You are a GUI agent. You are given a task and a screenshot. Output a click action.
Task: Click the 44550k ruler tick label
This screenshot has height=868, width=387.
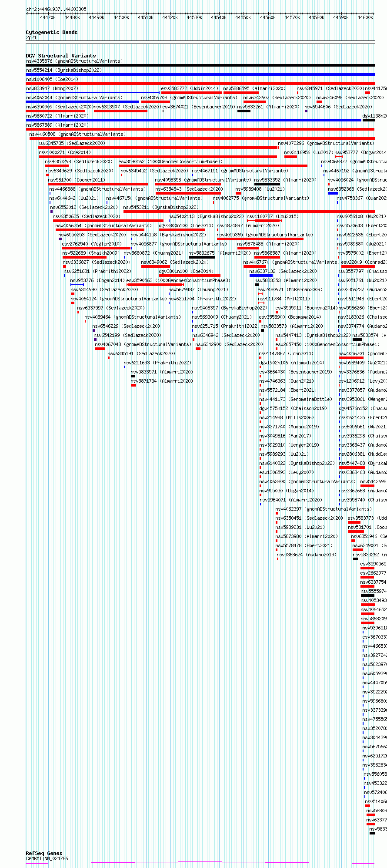point(243,17)
